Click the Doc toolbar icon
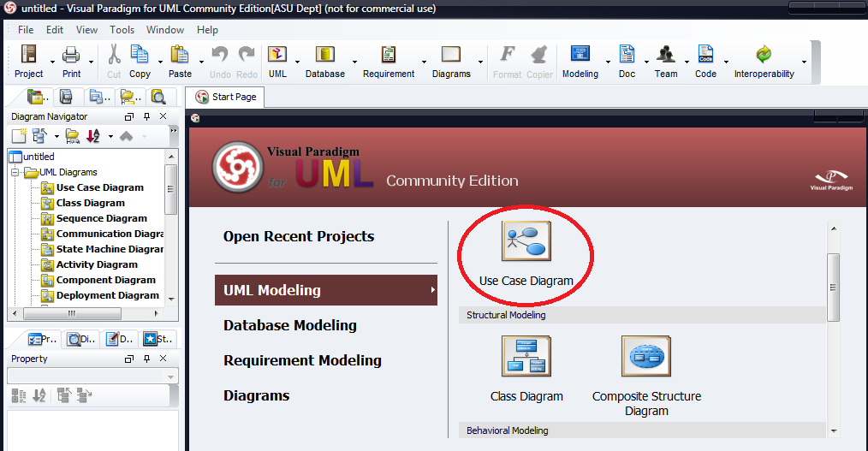Viewport: 868px width, 451px height. coord(627,54)
